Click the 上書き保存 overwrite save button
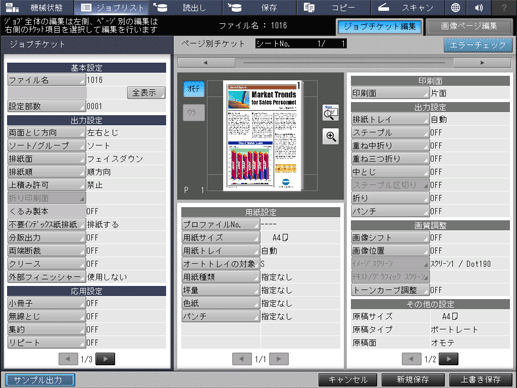Screen dimensions: 517x388 (480, 380)
